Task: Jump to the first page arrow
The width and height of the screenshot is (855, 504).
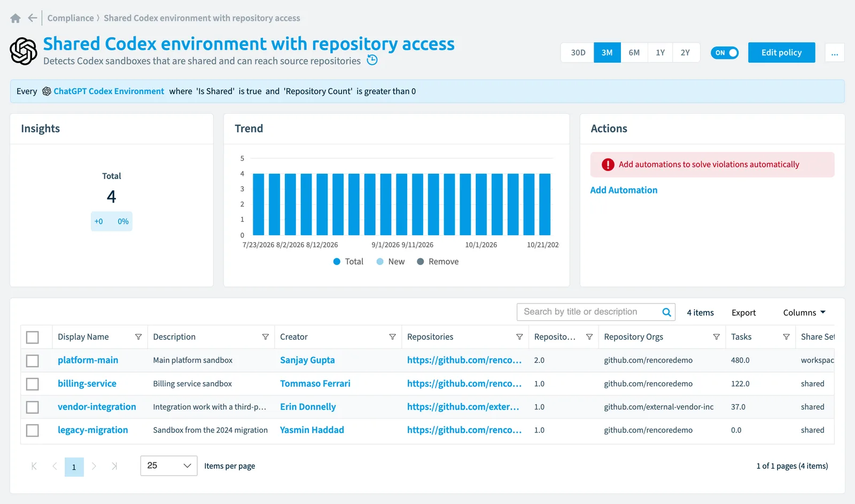Action: (34, 466)
